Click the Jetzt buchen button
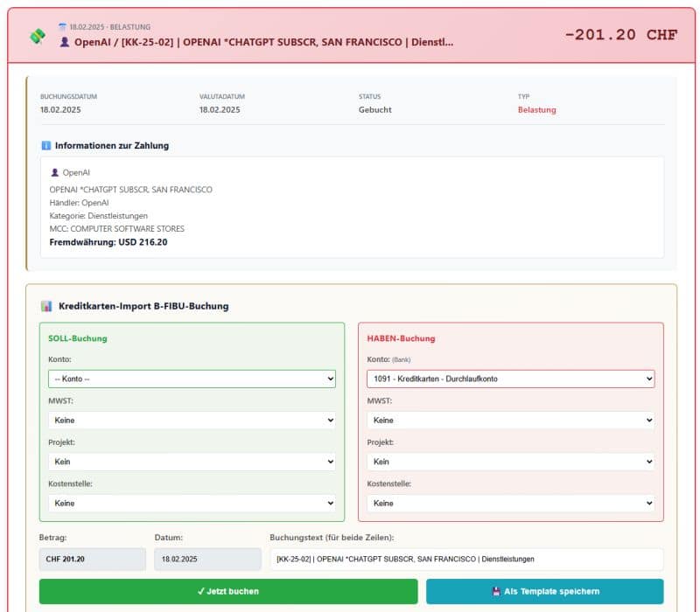 pos(228,592)
